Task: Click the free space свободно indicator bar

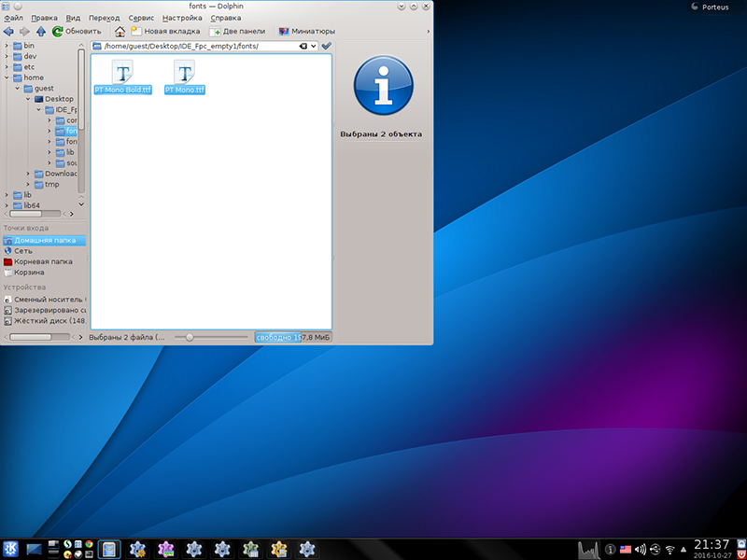Action: coord(293,338)
